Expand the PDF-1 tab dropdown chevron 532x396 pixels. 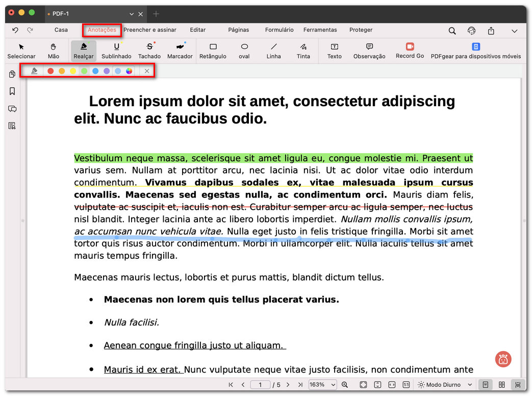click(x=132, y=14)
